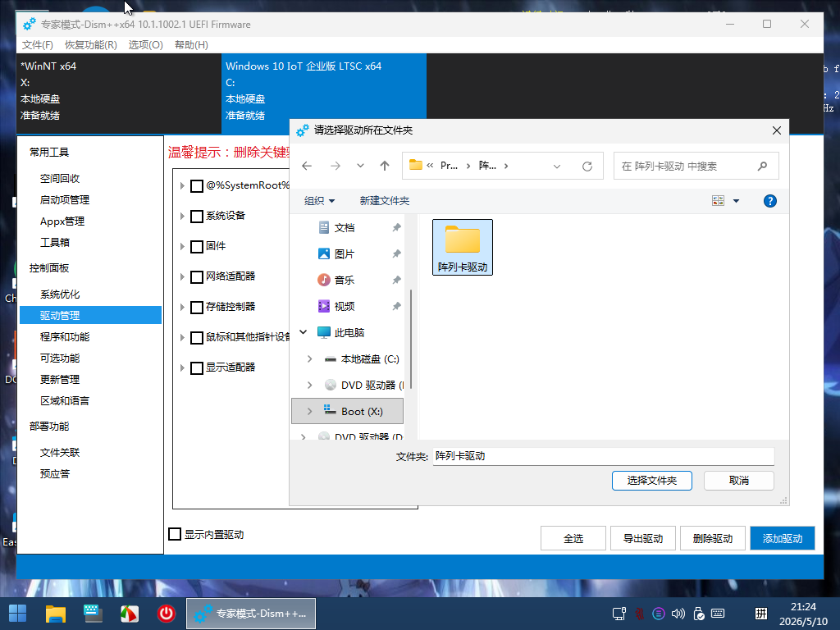Open 选项(O) menu
840x630 pixels.
click(146, 45)
